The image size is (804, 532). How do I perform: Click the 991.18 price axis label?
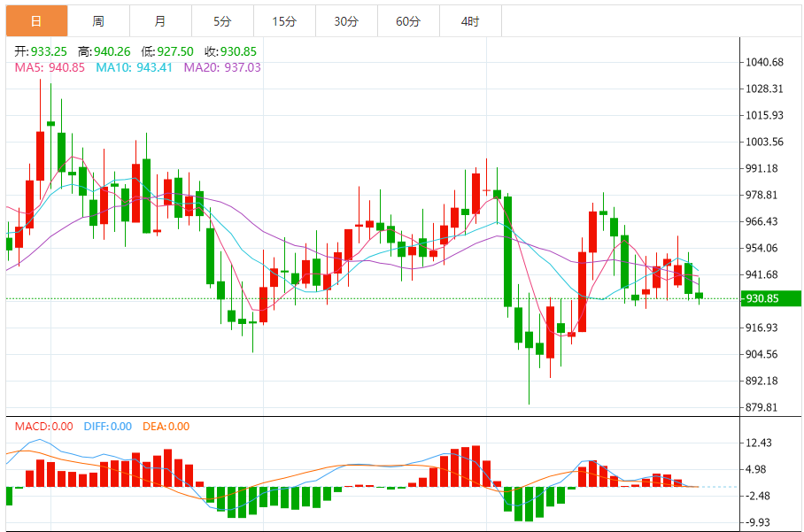point(761,168)
